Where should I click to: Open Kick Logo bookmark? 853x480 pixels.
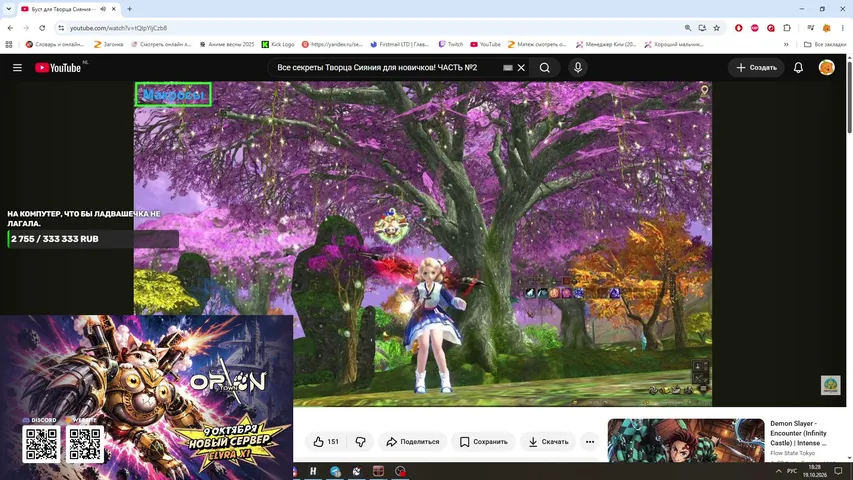tap(278, 44)
